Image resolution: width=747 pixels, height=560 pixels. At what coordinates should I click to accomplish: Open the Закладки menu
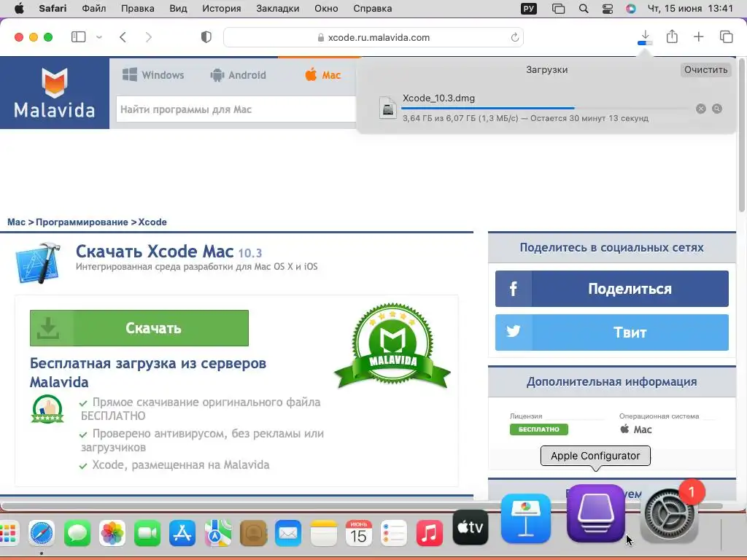point(278,9)
